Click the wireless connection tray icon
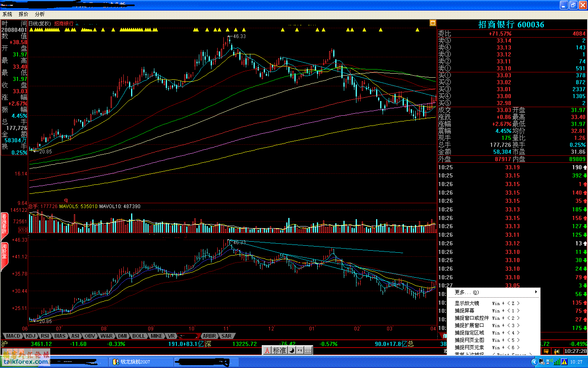The width and height of the screenshot is (588, 368). (x=549, y=362)
